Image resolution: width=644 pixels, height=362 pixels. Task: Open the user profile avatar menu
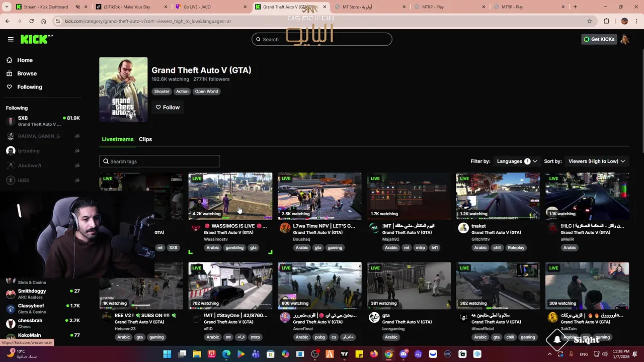click(x=625, y=39)
